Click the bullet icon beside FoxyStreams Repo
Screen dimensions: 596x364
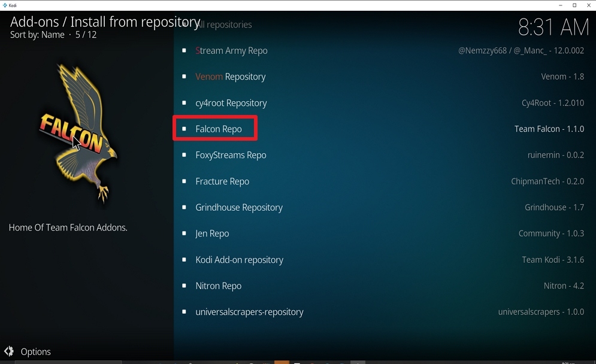[184, 155]
